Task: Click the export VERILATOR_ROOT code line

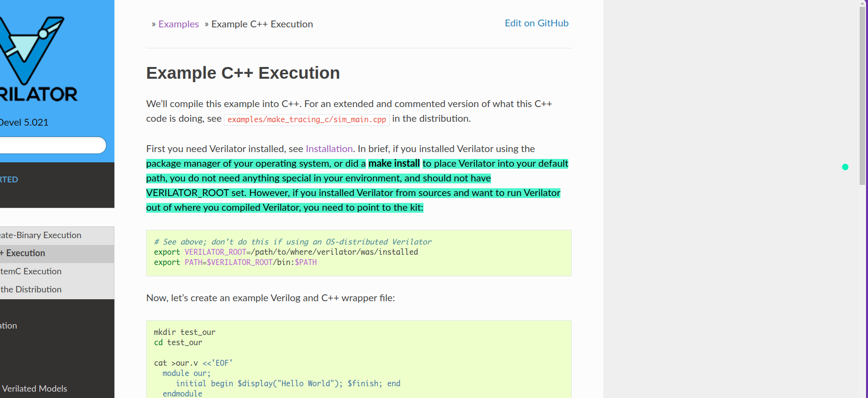Action: point(286,252)
